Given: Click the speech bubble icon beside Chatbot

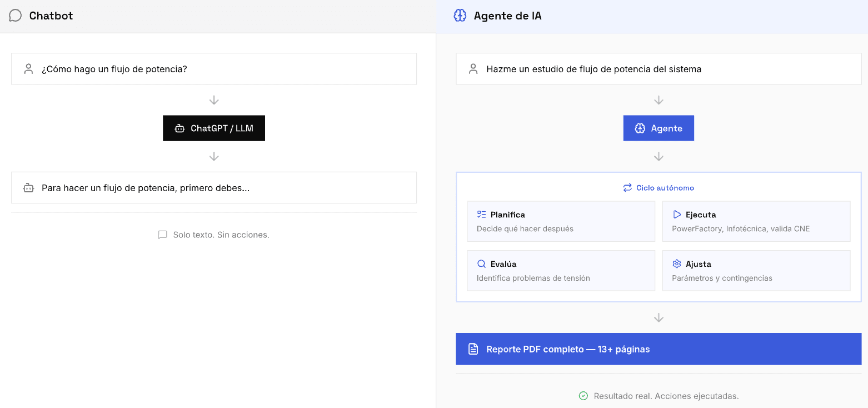Looking at the screenshot, I should pos(15,15).
